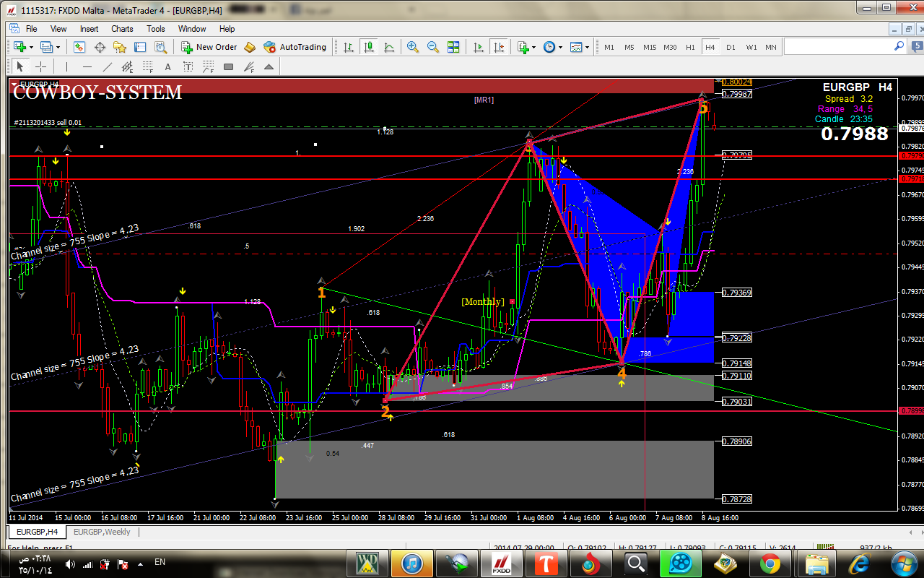Select the Text Label tool
Image resolution: width=924 pixels, height=578 pixels.
coord(188,66)
